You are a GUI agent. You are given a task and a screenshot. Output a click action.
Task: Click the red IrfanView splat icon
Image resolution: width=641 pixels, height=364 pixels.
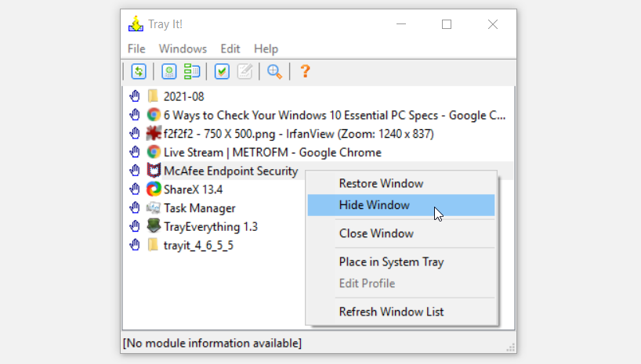click(154, 133)
